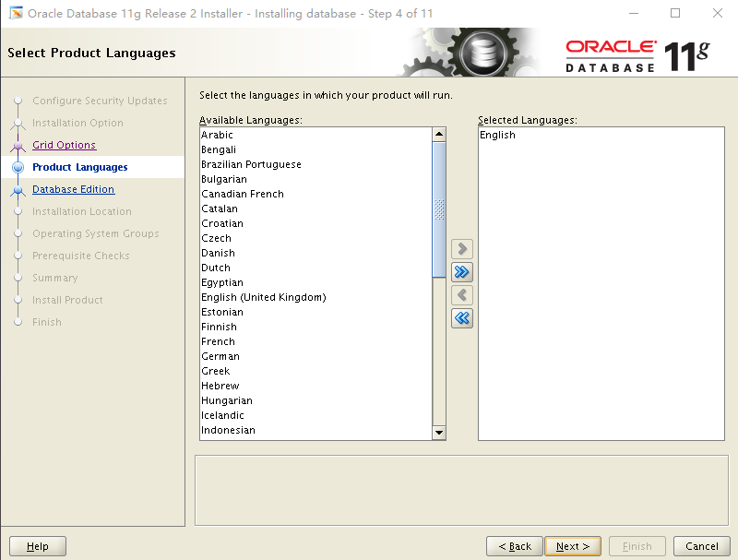The width and height of the screenshot is (738, 560).
Task: Click the empty message text area below lists
Action: (x=461, y=490)
